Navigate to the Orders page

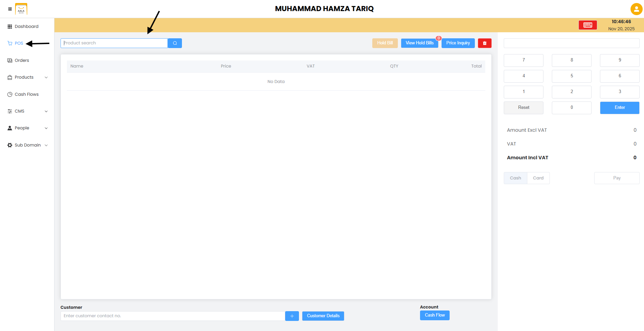tap(22, 60)
